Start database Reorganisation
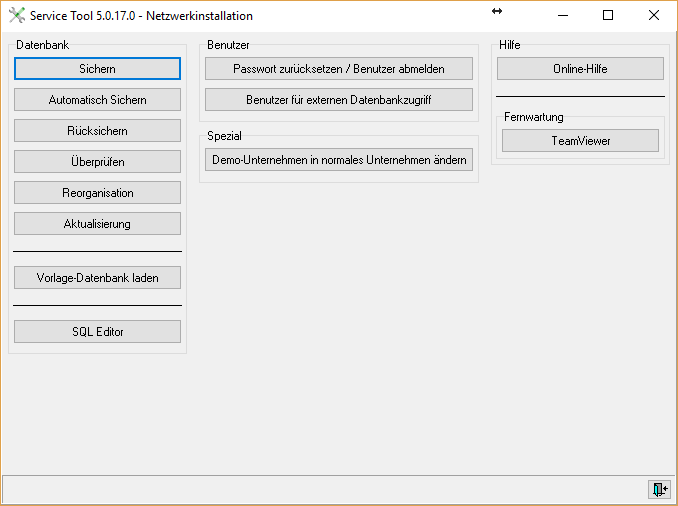 (x=97, y=193)
